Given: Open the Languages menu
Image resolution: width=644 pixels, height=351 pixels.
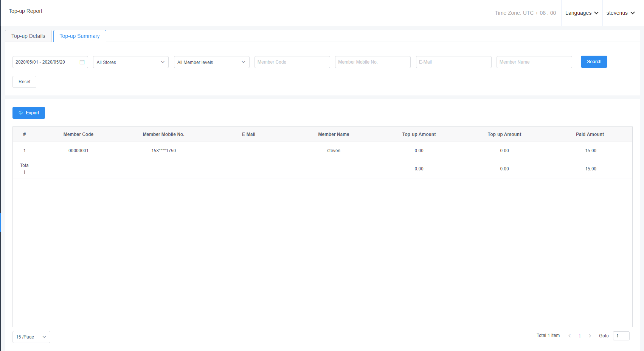Looking at the screenshot, I should [582, 13].
